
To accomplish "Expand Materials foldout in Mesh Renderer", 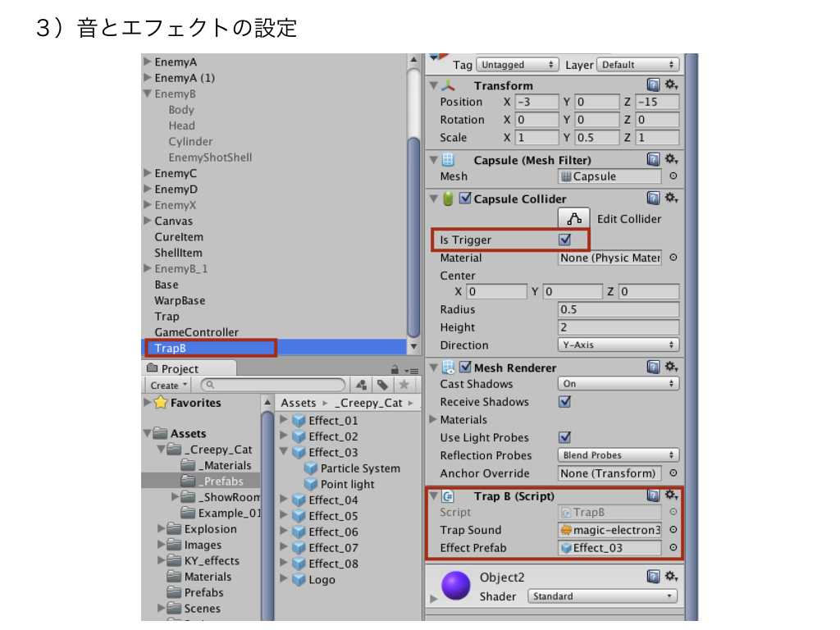I will 433,419.
